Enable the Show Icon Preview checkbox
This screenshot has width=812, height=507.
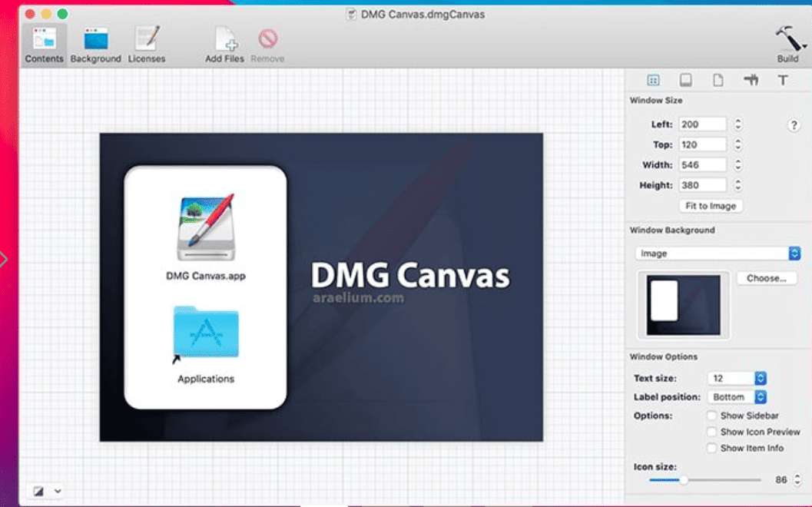pyautogui.click(x=712, y=432)
